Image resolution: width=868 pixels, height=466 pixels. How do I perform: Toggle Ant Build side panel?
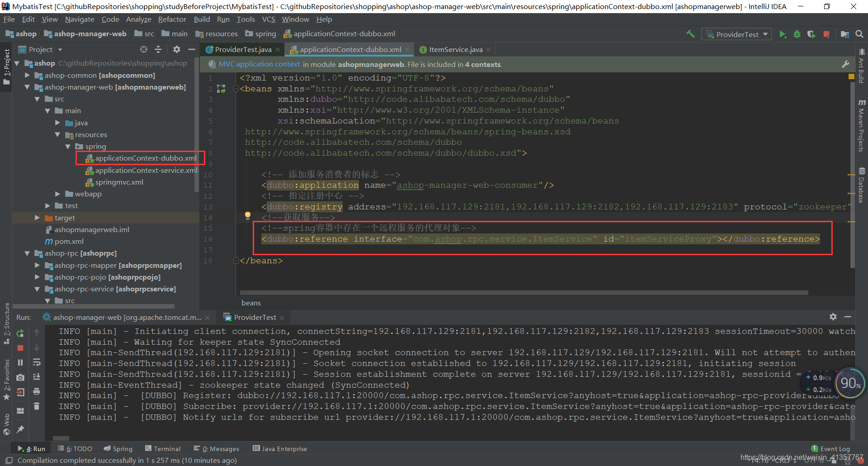(x=862, y=66)
